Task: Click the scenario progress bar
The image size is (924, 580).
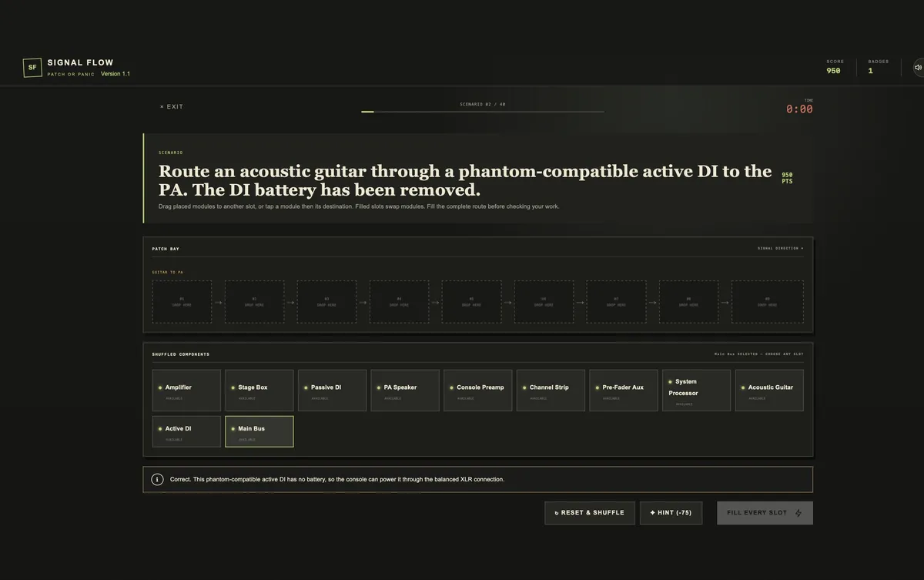Action: pos(483,112)
